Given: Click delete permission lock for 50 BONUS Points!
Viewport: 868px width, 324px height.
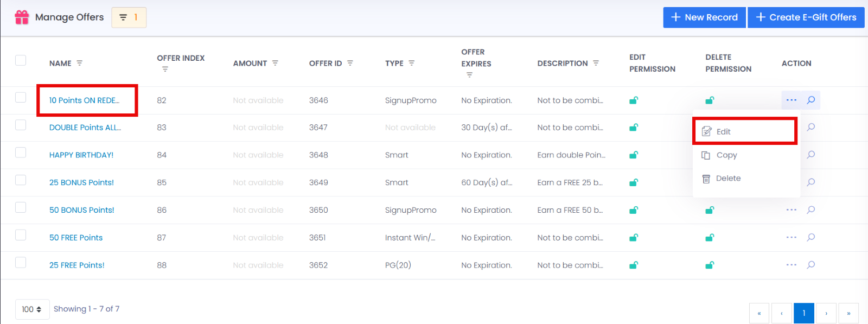Looking at the screenshot, I should point(710,210).
